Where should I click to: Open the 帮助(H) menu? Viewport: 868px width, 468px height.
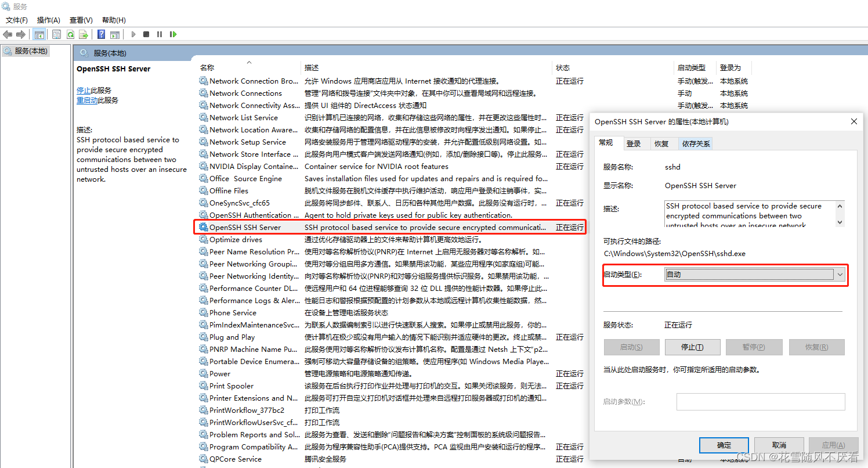pos(114,20)
